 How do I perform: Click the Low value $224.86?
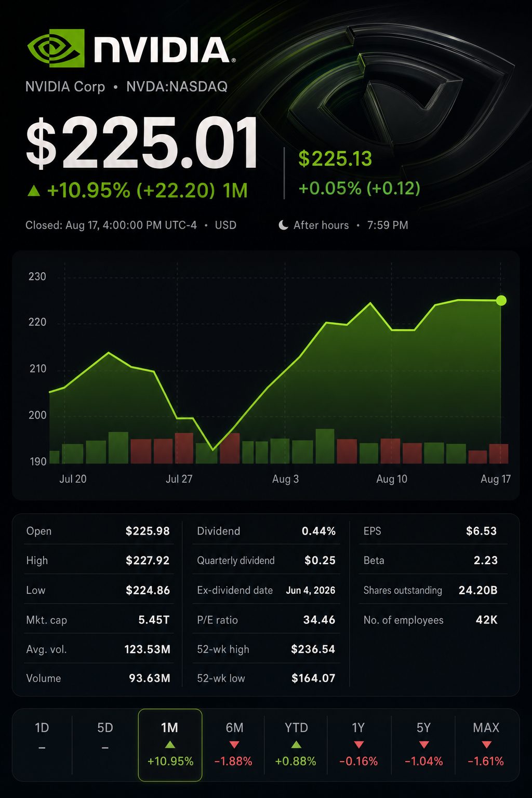coord(148,590)
